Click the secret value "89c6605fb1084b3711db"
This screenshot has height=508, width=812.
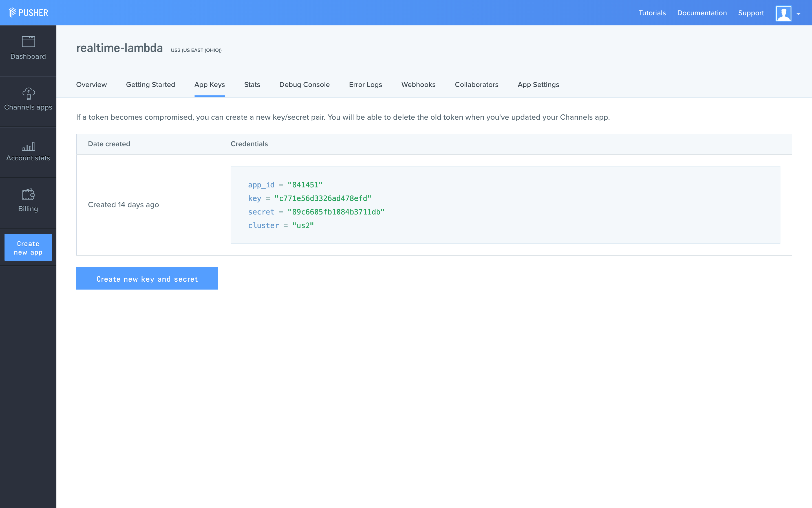click(x=336, y=212)
